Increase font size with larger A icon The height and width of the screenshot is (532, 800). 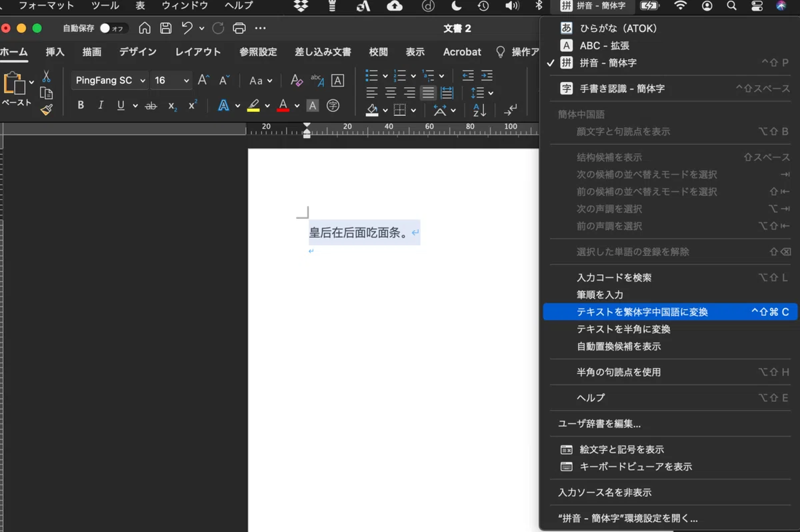point(203,81)
